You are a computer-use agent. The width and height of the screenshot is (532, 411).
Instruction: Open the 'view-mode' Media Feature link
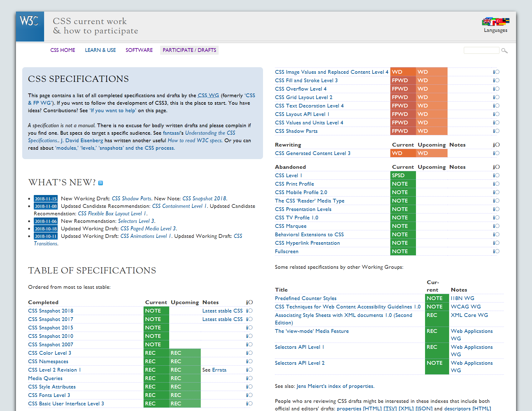(312, 331)
